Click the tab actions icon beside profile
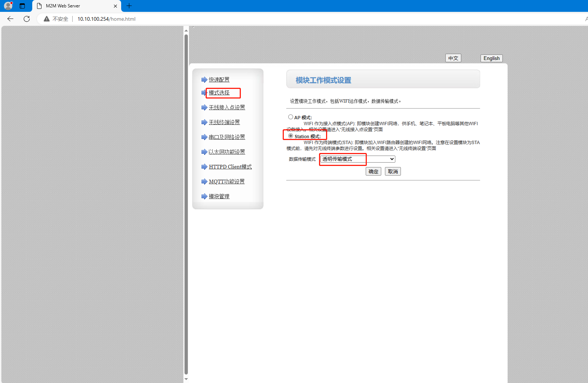This screenshot has width=588, height=383. pos(22,6)
